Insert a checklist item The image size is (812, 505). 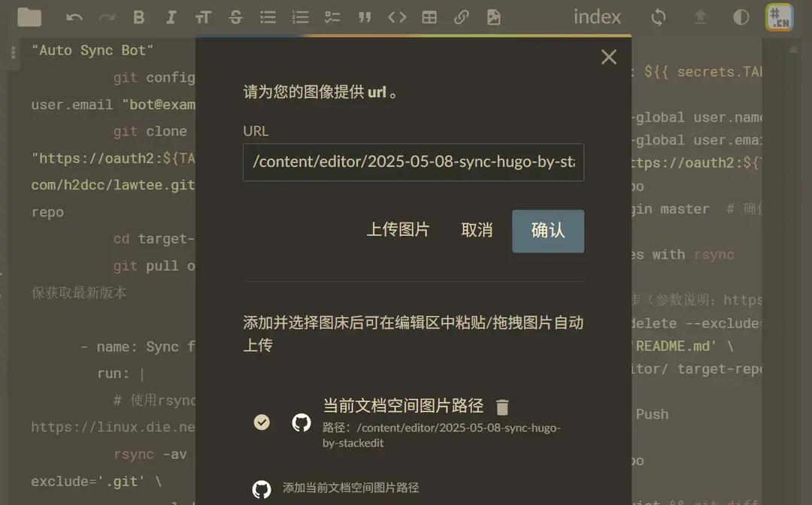pos(332,17)
